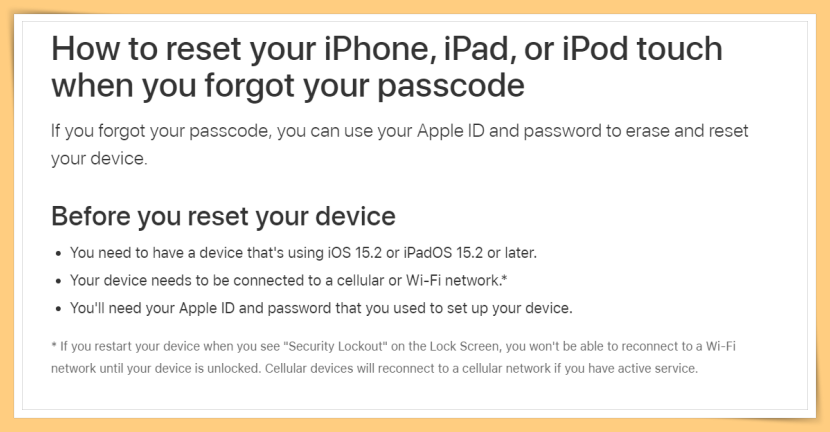The width and height of the screenshot is (830, 432).
Task: Click the main heading about resetting iPhone
Action: point(387,67)
